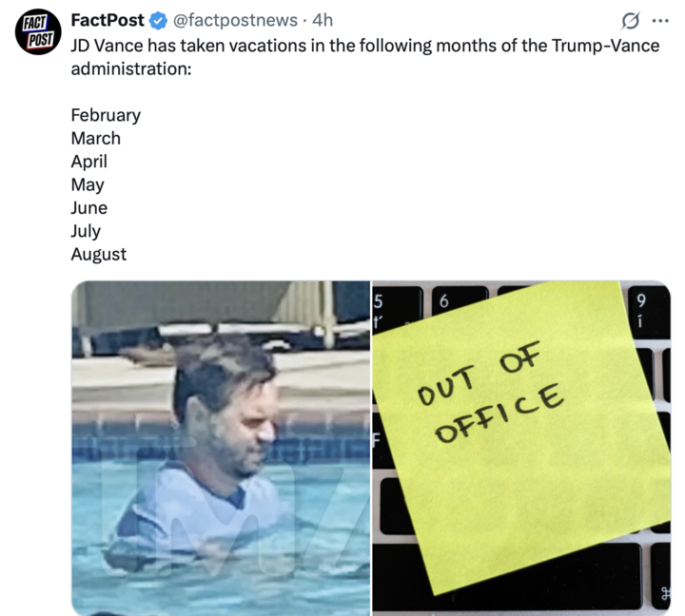Click the 4h post timestamp

323,21
